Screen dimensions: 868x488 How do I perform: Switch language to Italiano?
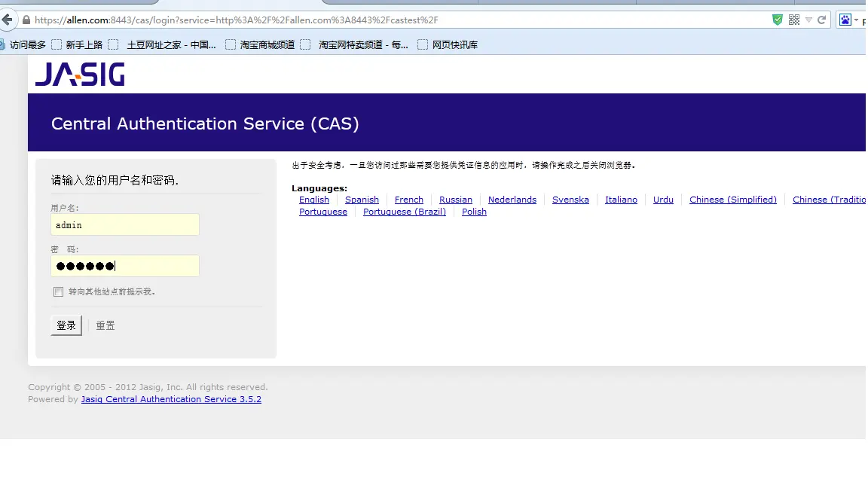621,200
